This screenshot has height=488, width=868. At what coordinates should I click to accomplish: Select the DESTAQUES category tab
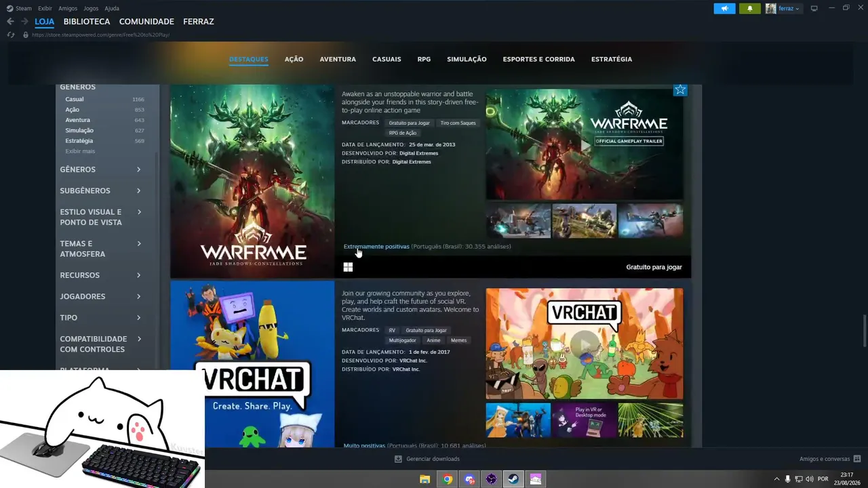click(249, 59)
